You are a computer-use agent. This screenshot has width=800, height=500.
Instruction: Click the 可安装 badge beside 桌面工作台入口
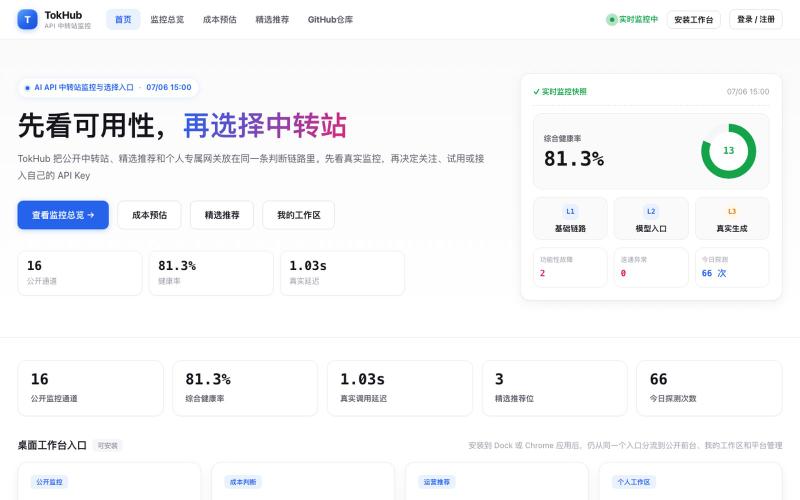click(x=108, y=445)
